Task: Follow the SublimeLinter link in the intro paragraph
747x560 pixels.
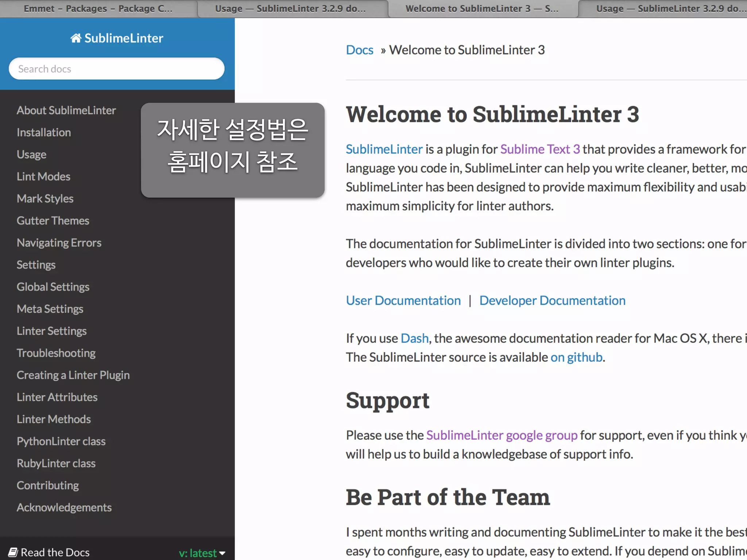Action: tap(384, 149)
